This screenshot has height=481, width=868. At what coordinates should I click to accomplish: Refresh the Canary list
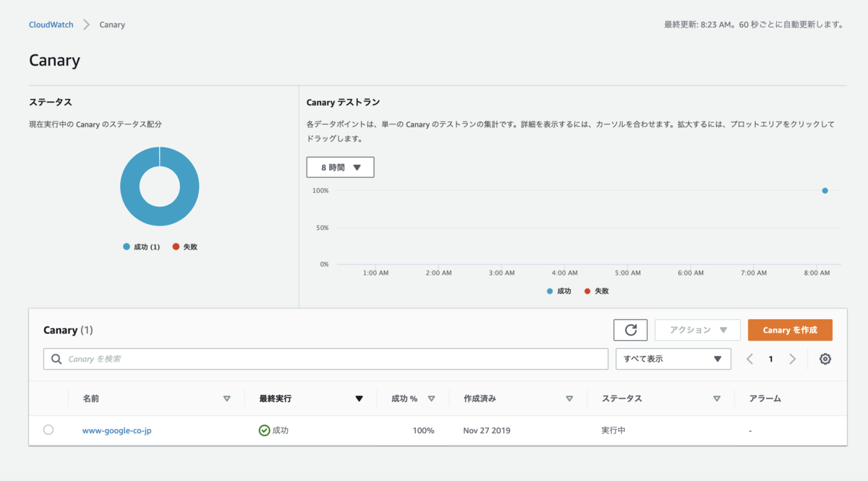click(x=630, y=330)
